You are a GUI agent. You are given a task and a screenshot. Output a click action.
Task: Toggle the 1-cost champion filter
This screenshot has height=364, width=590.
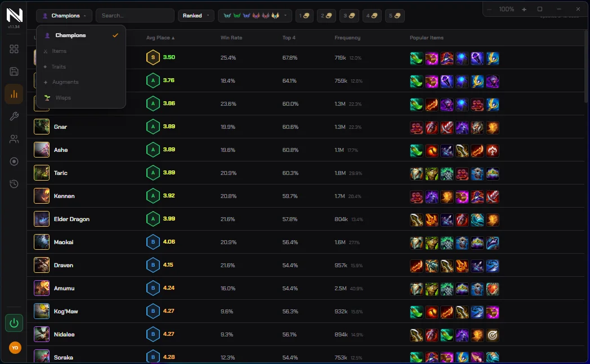click(x=305, y=15)
